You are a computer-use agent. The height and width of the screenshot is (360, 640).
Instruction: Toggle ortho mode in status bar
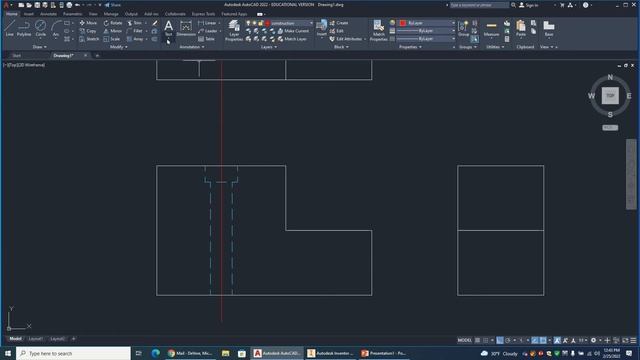pos(500,340)
